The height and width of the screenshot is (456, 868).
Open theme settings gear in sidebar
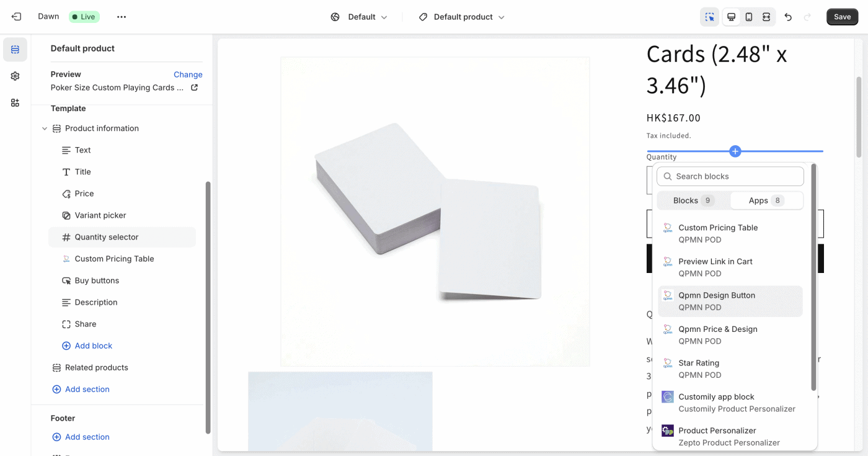click(x=15, y=76)
